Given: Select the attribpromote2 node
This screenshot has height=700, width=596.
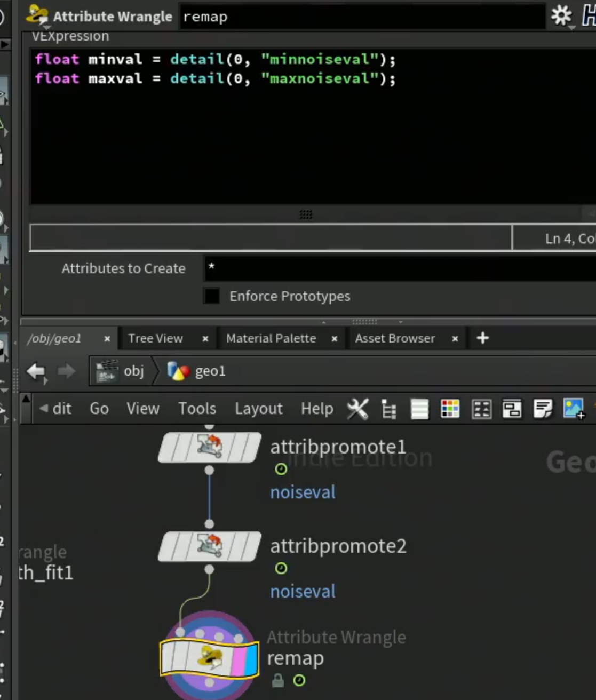Looking at the screenshot, I should 210,546.
